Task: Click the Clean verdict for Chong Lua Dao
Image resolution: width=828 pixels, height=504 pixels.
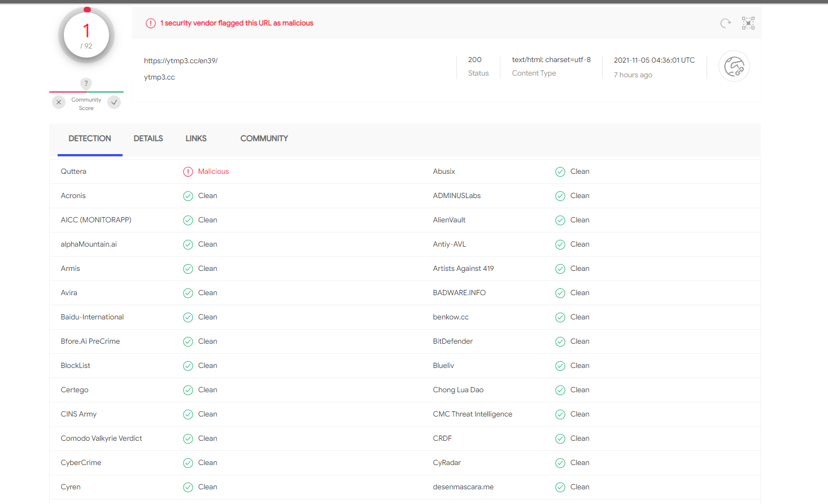Action: point(580,390)
